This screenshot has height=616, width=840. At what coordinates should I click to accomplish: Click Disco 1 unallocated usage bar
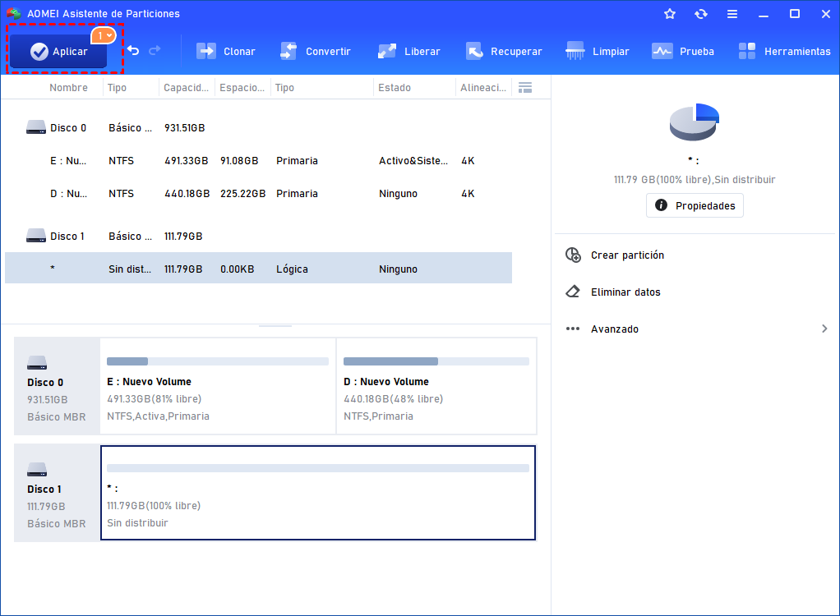[317, 468]
